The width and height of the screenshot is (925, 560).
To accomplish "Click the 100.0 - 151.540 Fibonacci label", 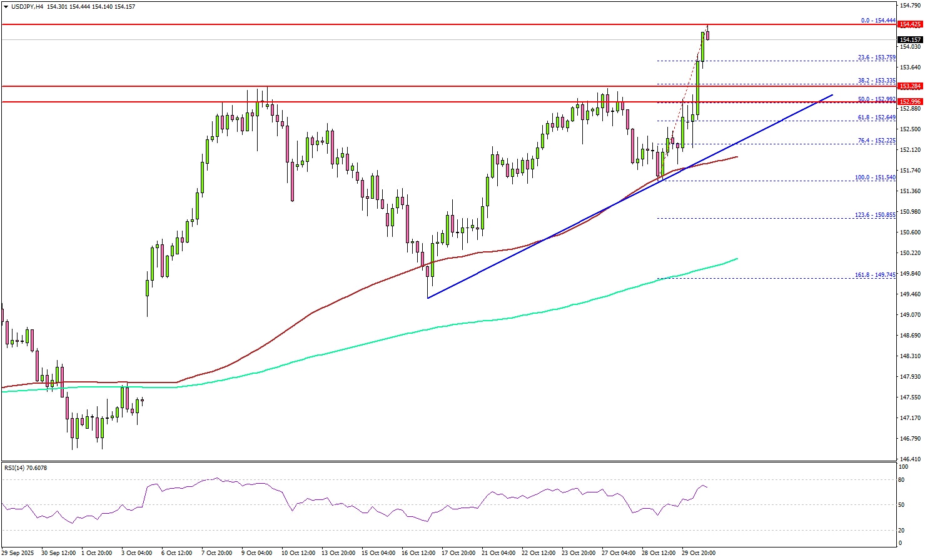I will pyautogui.click(x=875, y=177).
